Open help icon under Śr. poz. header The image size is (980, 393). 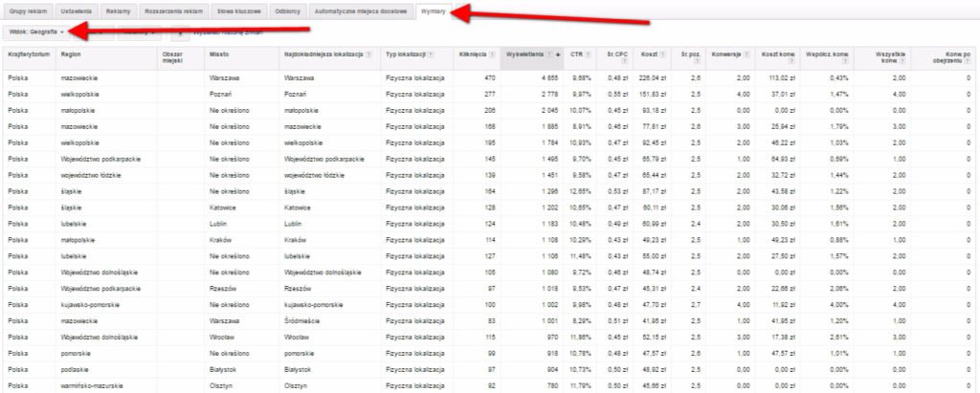pyautogui.click(x=697, y=61)
